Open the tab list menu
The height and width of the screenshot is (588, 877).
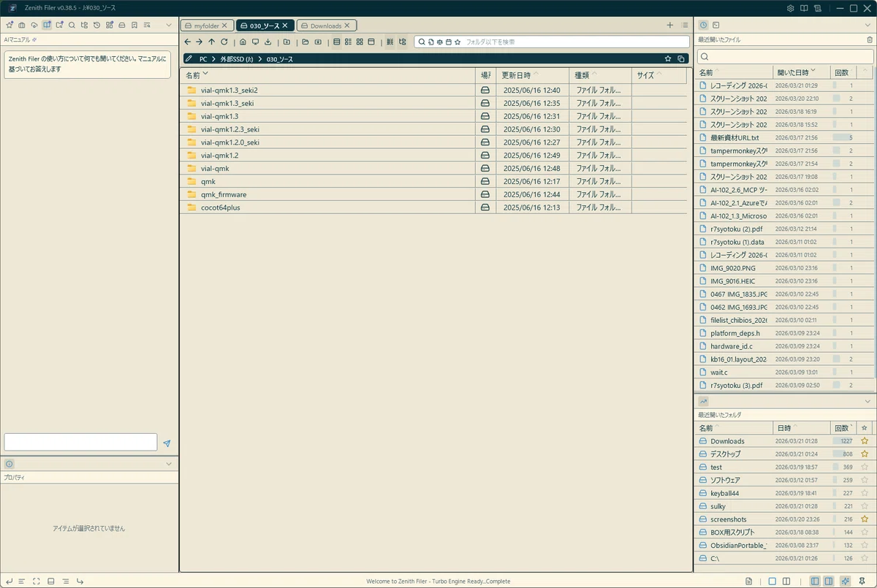pyautogui.click(x=684, y=25)
